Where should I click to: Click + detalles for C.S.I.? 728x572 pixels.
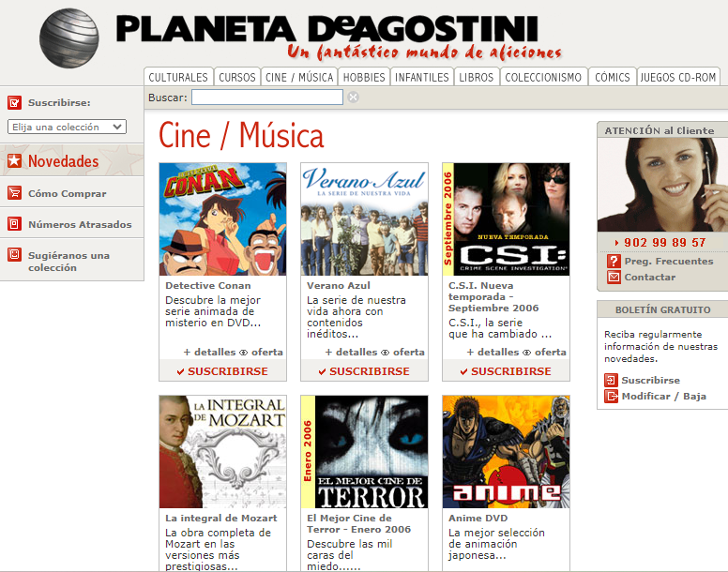pyautogui.click(x=493, y=352)
